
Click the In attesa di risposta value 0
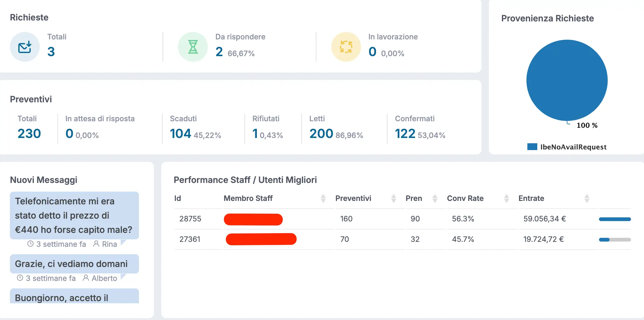(69, 134)
